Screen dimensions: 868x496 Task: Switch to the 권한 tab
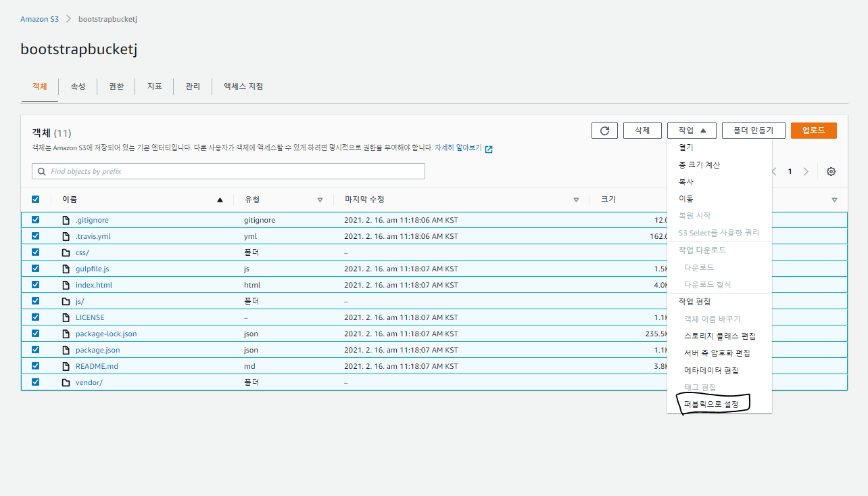(116, 87)
